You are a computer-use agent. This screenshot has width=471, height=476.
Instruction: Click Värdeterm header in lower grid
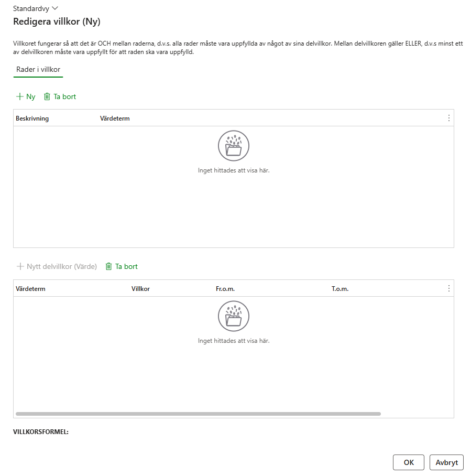pyautogui.click(x=30, y=289)
